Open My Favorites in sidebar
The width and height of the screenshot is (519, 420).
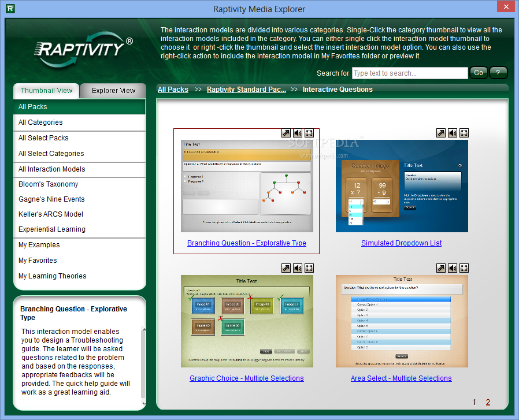79,261
